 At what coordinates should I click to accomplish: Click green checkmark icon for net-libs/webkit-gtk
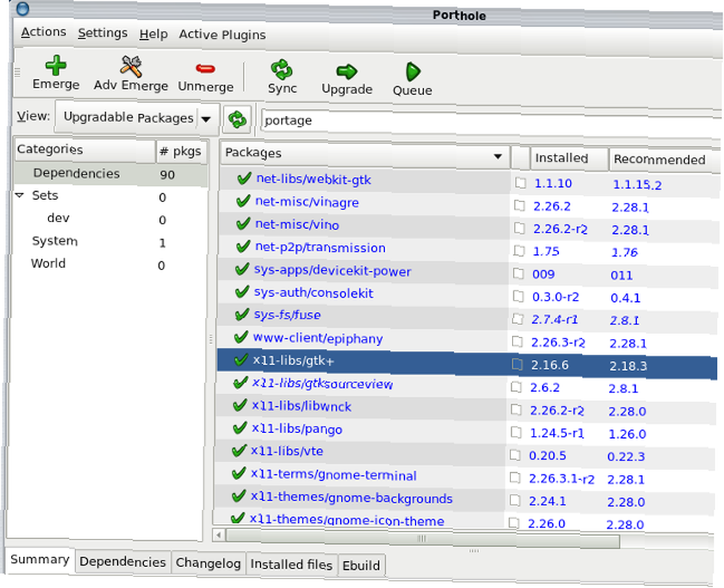click(x=244, y=178)
